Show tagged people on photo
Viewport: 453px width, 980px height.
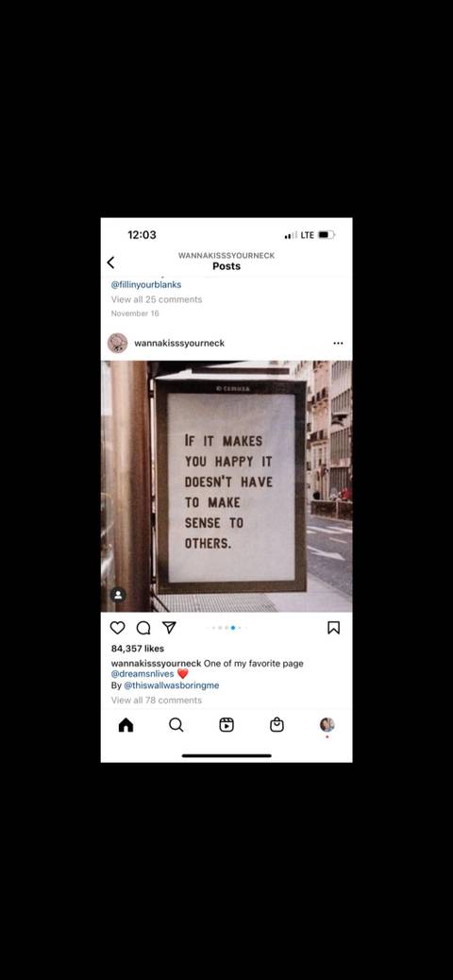118,595
